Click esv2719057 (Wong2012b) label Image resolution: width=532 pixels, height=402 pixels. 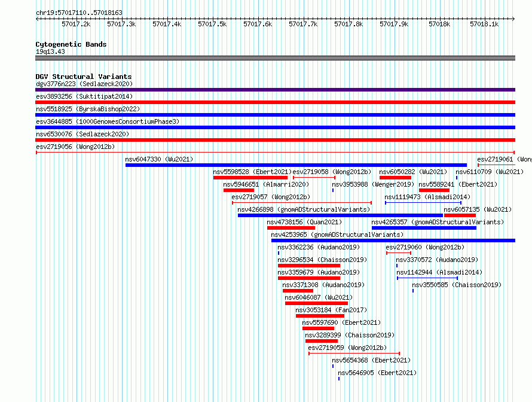[271, 197]
